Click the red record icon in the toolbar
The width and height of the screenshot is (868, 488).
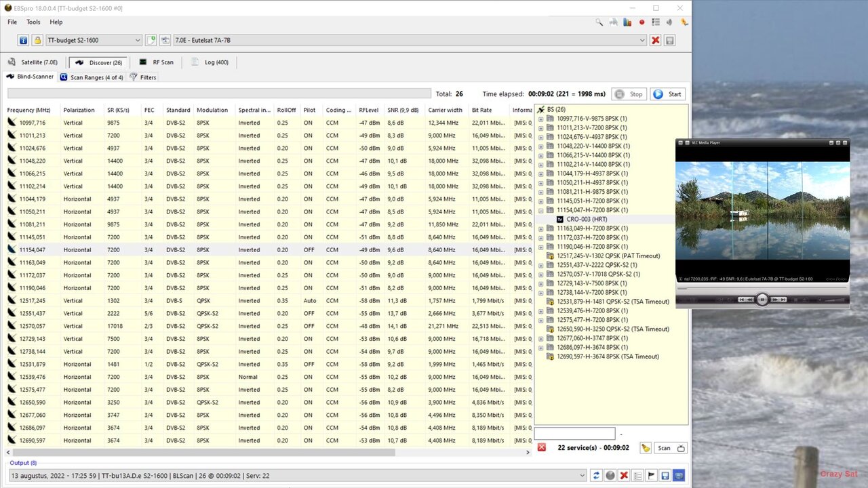[641, 22]
